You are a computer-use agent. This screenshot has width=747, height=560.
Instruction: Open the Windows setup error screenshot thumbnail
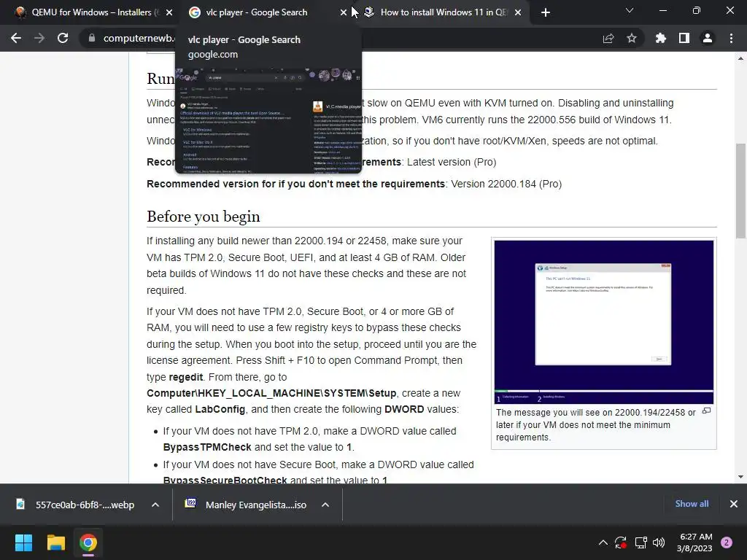pyautogui.click(x=603, y=322)
